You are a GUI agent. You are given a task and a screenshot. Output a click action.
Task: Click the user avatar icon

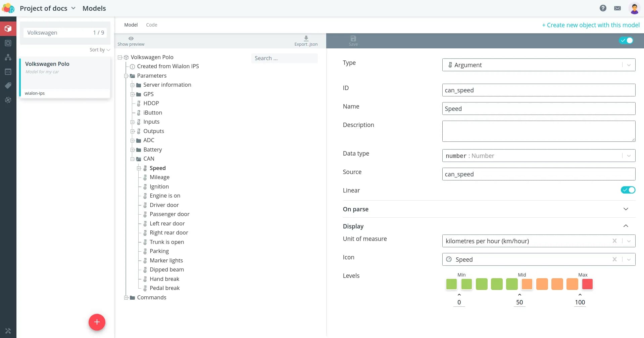634,8
